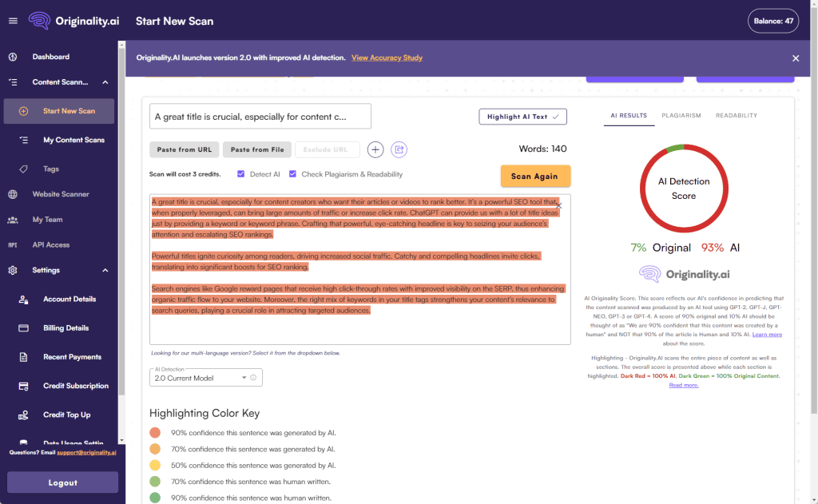Screen dimensions: 818x504
Task: Click the Content Scanner list icon
Action: click(x=13, y=82)
